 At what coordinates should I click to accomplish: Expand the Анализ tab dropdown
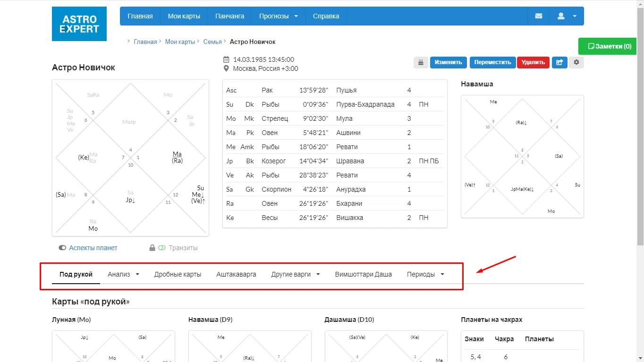point(124,274)
